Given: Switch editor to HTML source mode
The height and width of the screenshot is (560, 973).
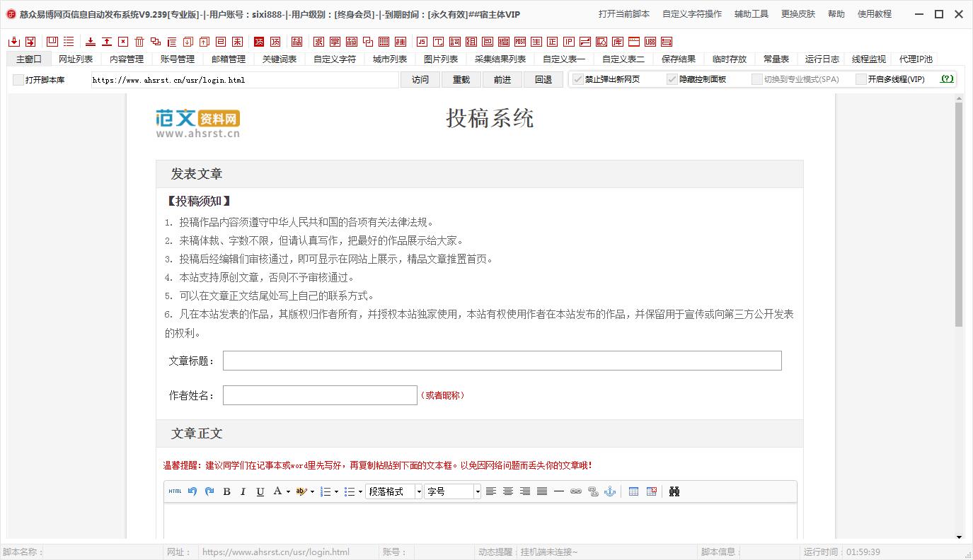Looking at the screenshot, I should [x=175, y=491].
